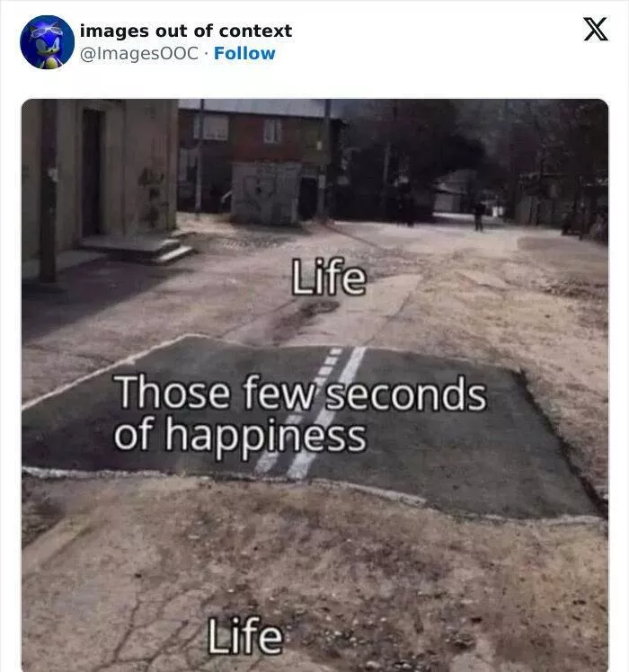Click the @ImagesOOC handle
This screenshot has height=672, width=629.
point(139,54)
